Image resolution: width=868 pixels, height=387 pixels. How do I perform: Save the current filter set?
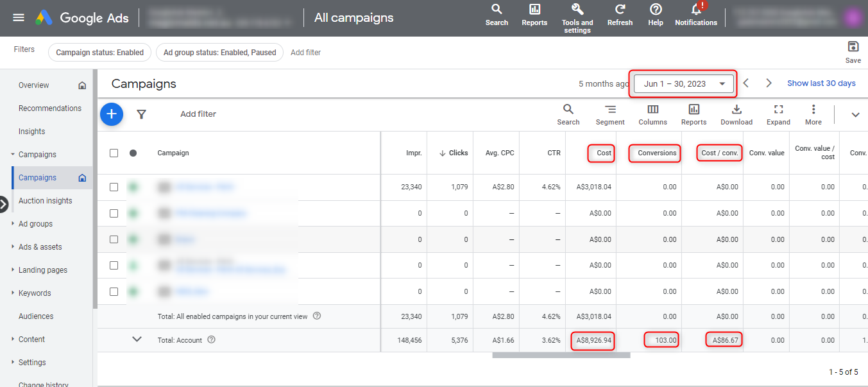(x=853, y=52)
